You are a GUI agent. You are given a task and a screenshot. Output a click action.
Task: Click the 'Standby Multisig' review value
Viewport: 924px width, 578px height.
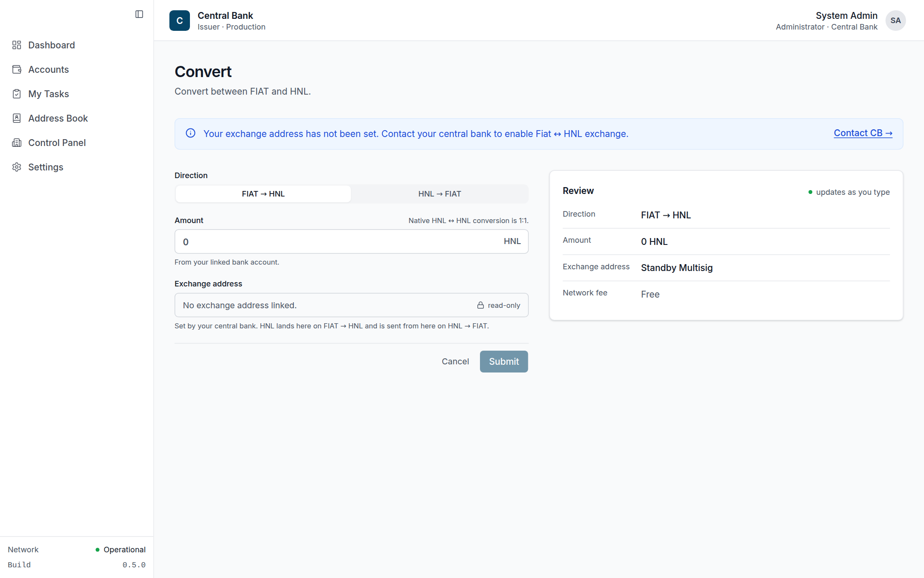[x=677, y=268]
